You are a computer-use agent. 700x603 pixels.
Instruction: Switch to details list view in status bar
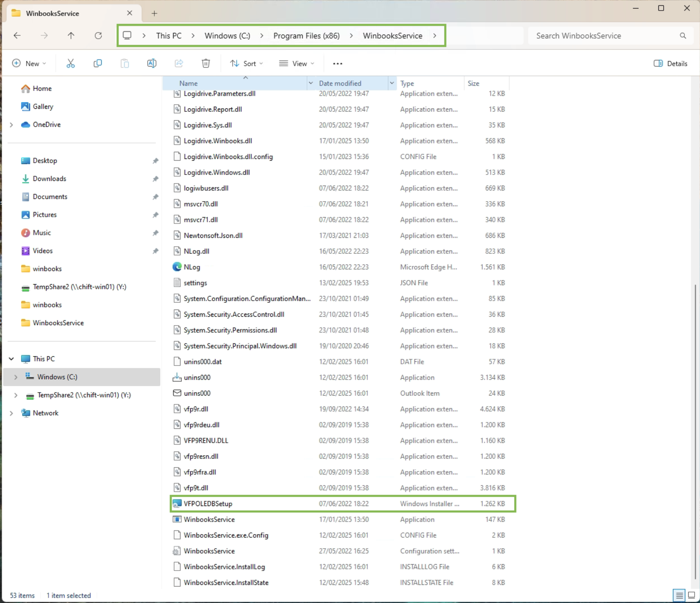[x=679, y=595]
